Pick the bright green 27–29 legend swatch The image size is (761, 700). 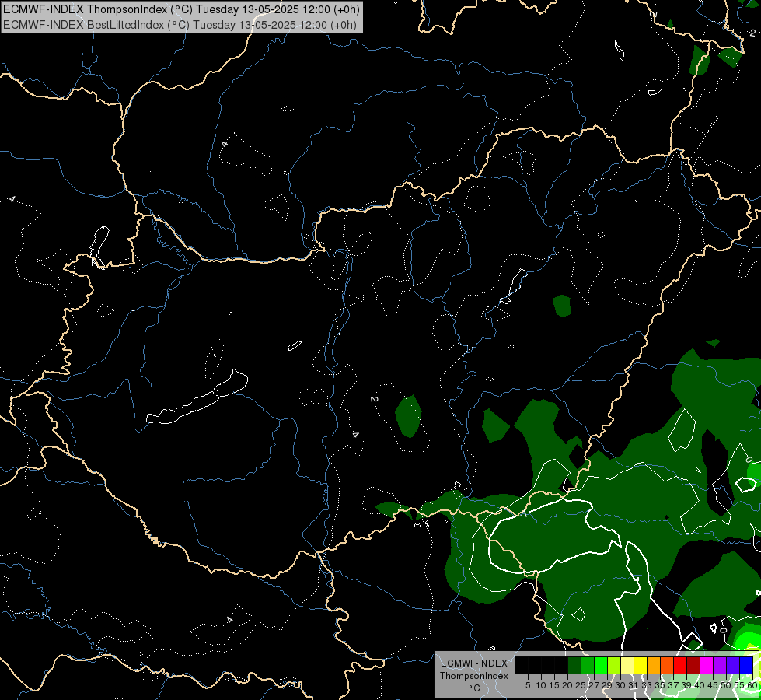click(x=601, y=665)
